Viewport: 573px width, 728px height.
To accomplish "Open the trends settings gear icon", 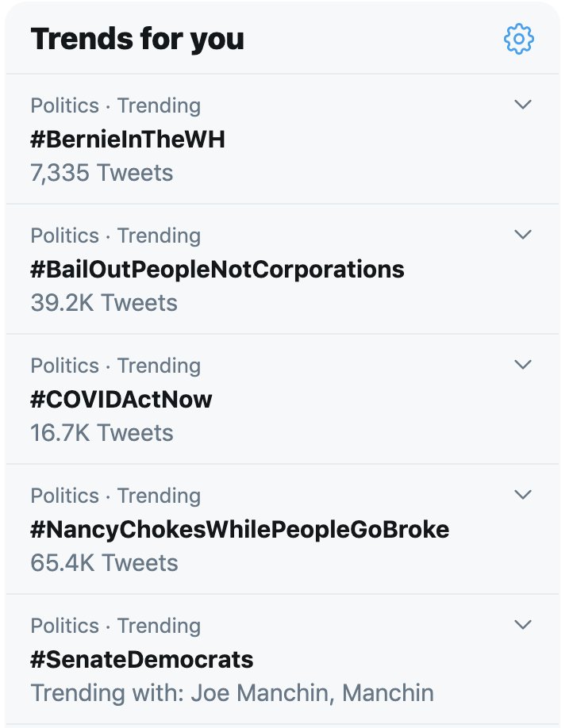I will coord(519,38).
